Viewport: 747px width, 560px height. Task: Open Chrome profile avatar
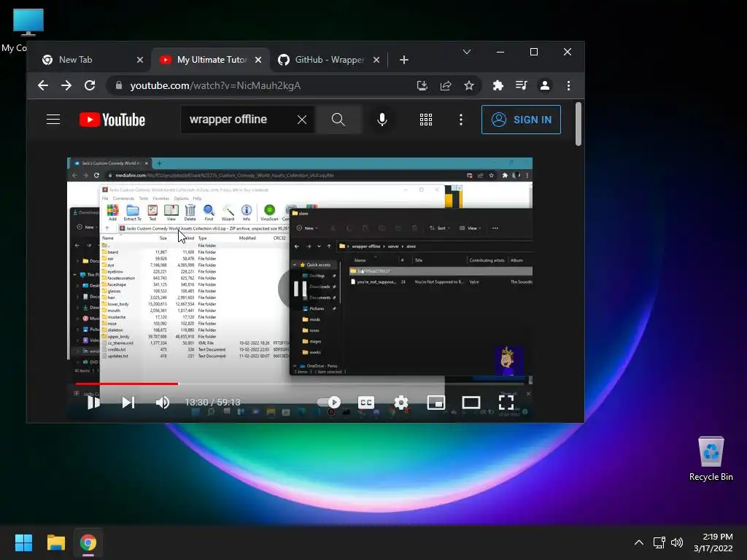pos(544,85)
